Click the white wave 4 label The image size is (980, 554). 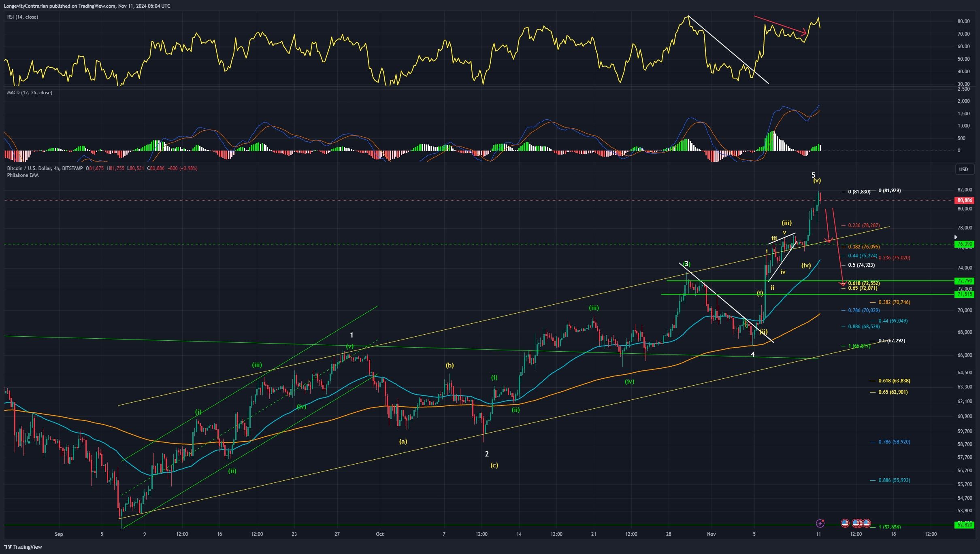pos(753,354)
